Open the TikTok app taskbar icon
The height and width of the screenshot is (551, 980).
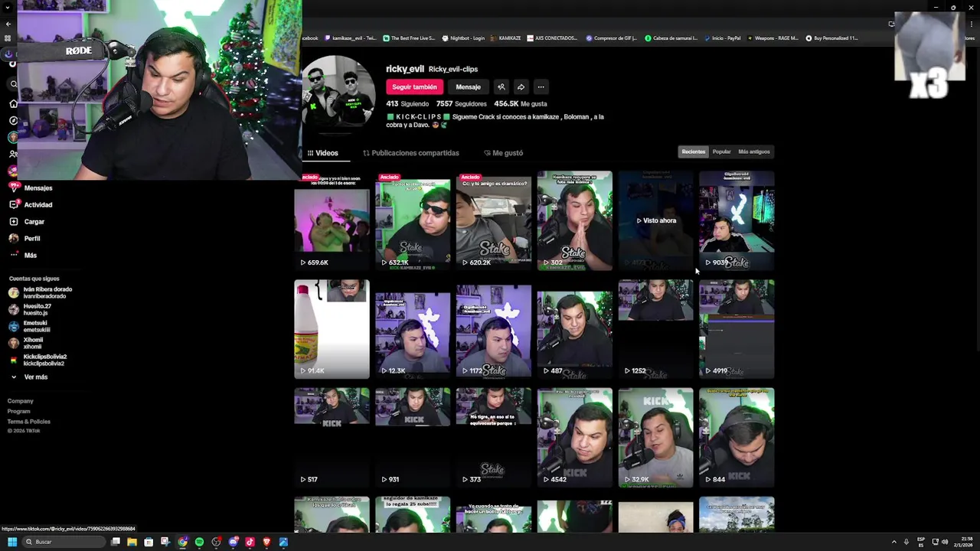tap(250, 542)
